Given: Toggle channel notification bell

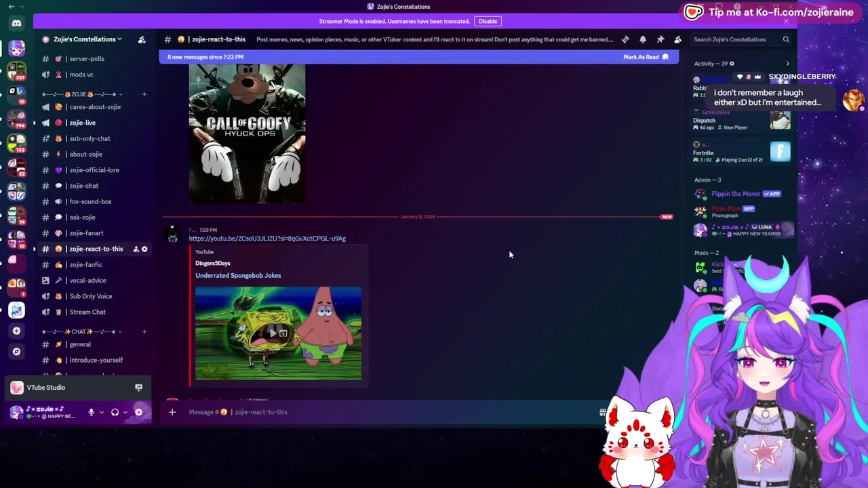Looking at the screenshot, I should (x=643, y=39).
